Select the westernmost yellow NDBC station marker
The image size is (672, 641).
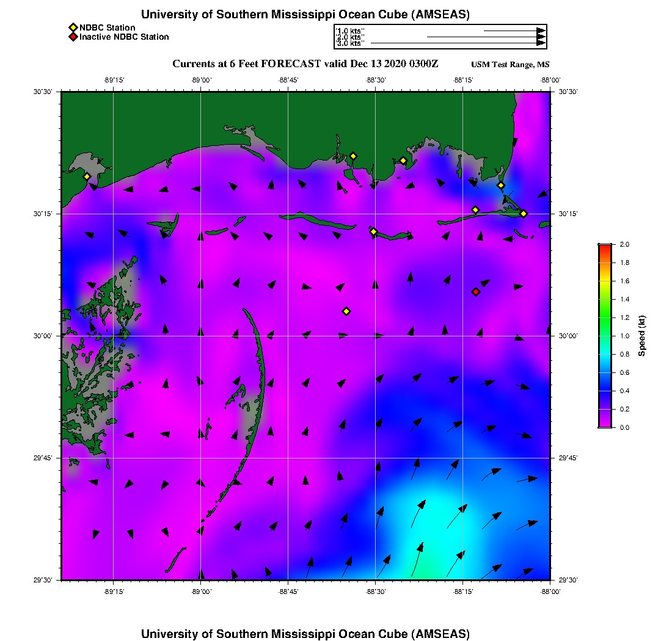(87, 176)
